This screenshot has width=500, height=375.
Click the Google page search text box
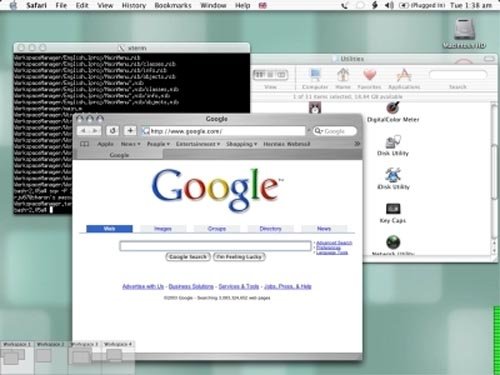[215, 246]
